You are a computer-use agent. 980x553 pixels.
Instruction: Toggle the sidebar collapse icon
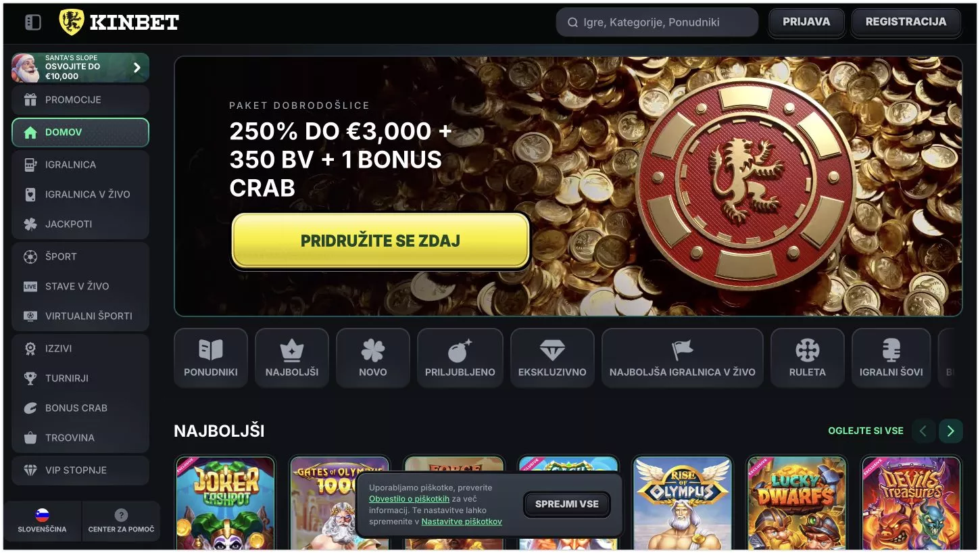pyautogui.click(x=32, y=22)
